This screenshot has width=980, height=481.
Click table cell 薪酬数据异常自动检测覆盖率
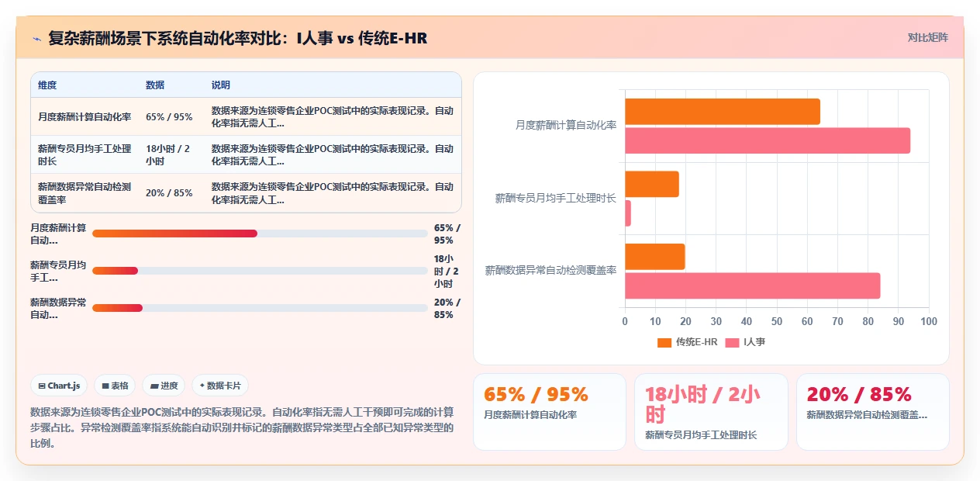pyautogui.click(x=85, y=193)
